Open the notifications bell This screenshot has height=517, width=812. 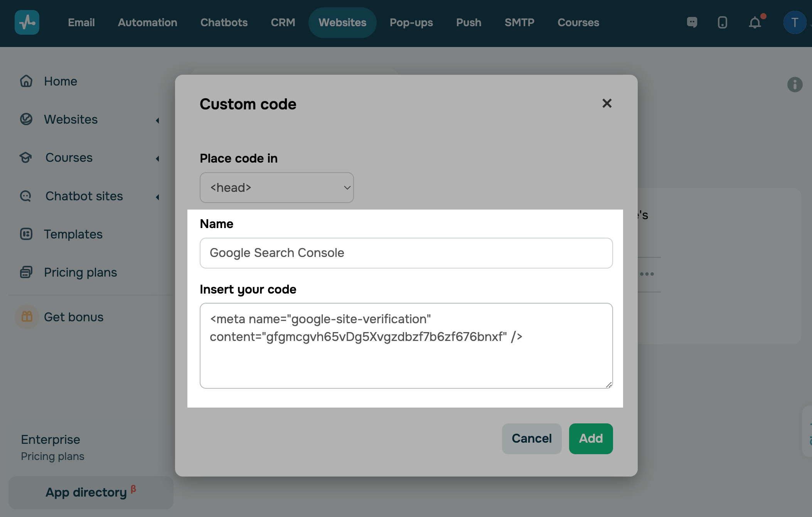pos(755,22)
